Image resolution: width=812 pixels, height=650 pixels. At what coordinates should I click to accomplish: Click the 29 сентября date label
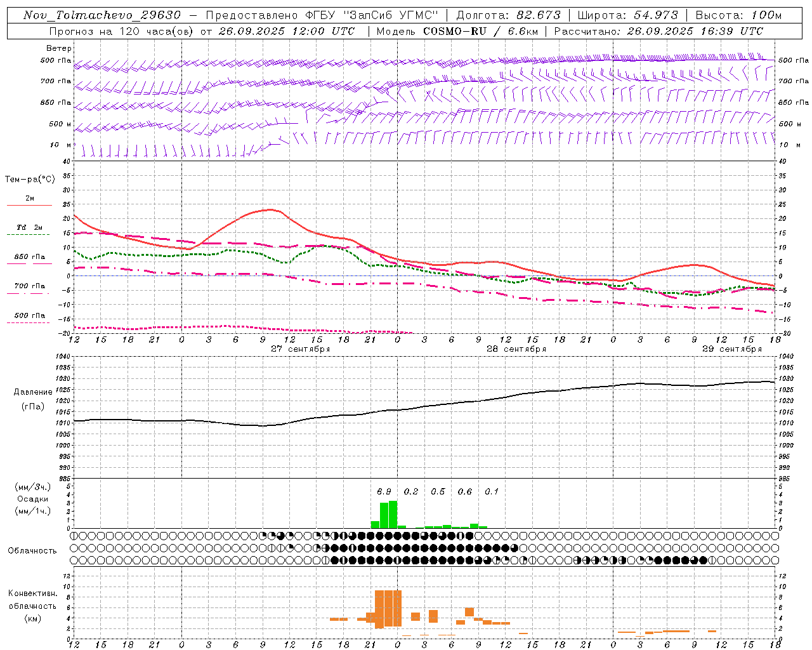731,349
